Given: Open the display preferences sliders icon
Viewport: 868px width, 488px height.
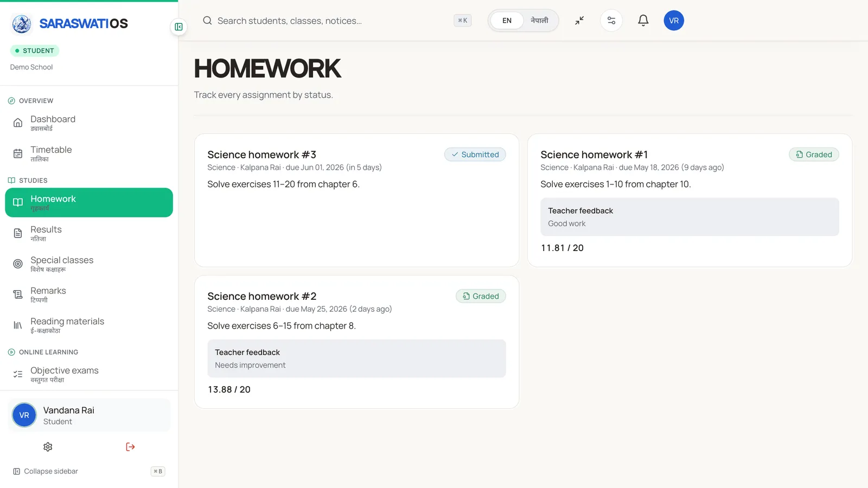Looking at the screenshot, I should tap(611, 21).
